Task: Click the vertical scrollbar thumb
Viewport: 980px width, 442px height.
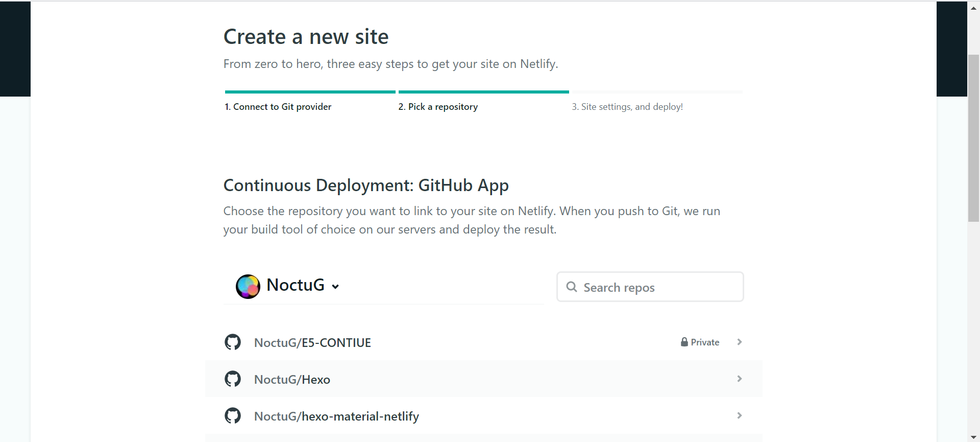Action: click(973, 138)
